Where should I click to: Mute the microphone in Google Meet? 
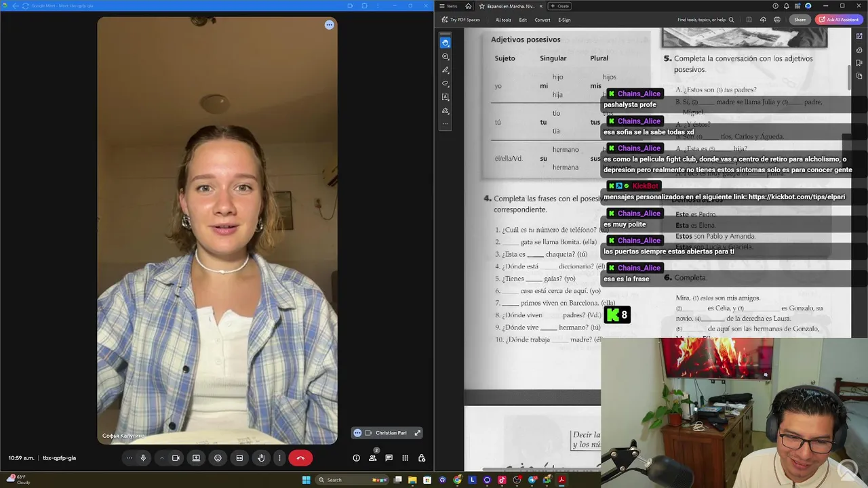(x=143, y=458)
